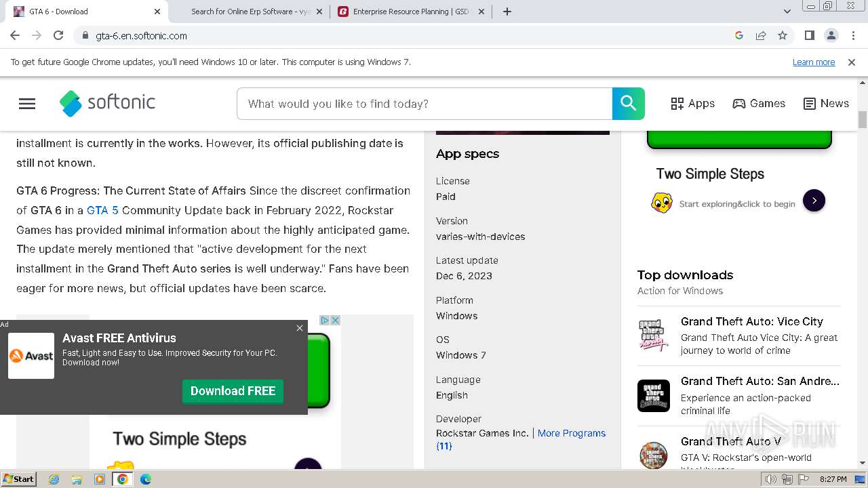Close the Online Erp Software tab
Screen dimensions: 868x488
(319, 12)
